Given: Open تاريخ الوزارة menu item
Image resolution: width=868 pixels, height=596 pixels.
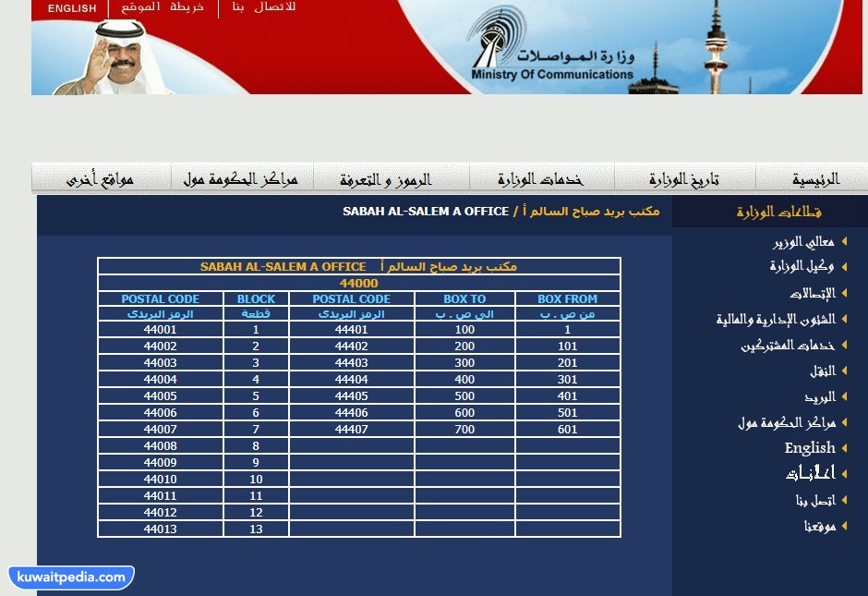Looking at the screenshot, I should click(684, 179).
